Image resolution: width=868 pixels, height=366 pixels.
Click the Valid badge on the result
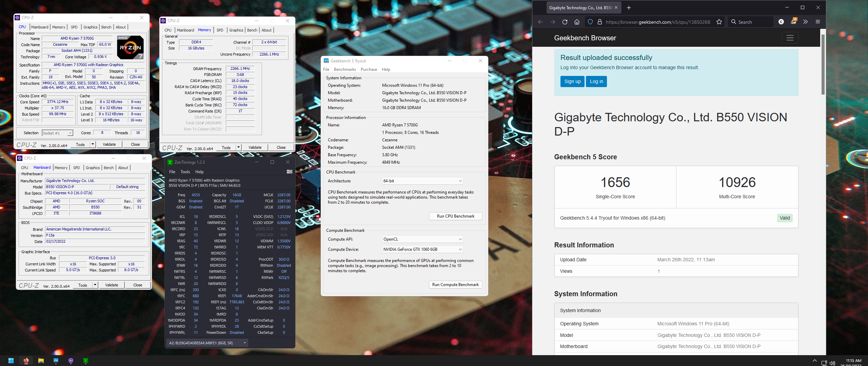785,218
